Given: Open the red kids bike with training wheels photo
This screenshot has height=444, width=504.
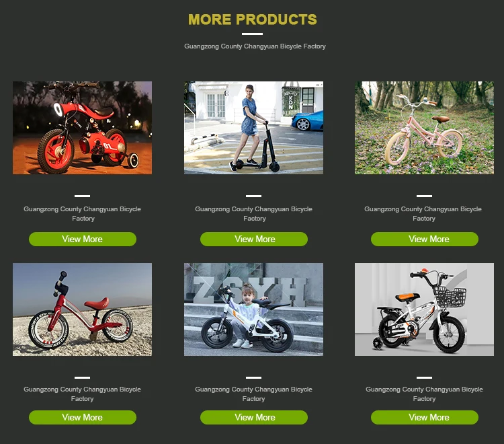Looking at the screenshot, I should [x=82, y=128].
